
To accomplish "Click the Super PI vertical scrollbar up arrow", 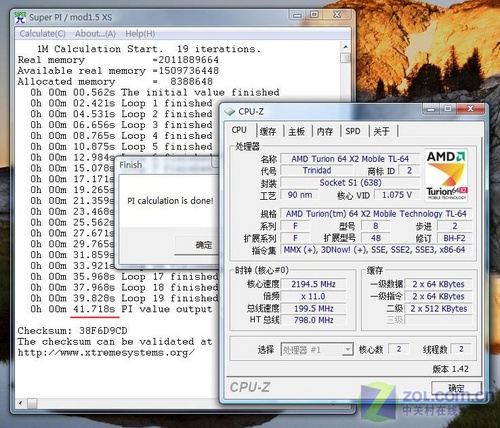I will click(345, 47).
